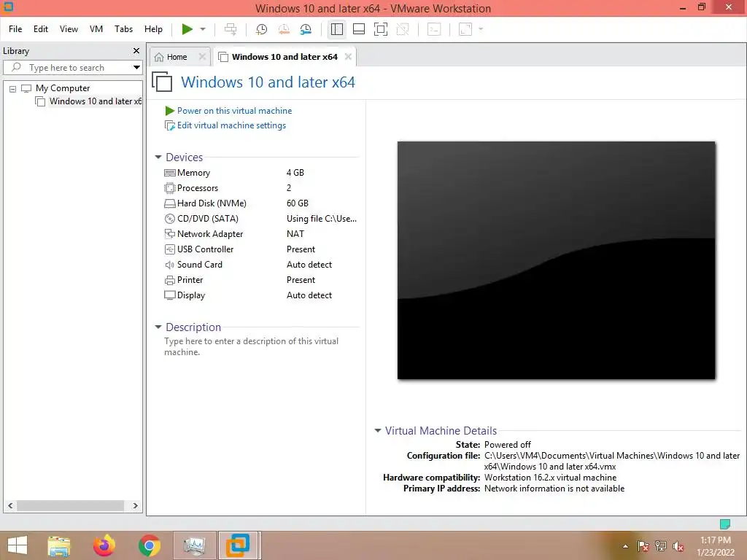This screenshot has height=560, width=747.
Task: Click the CD/DVD (SATA) device icon
Action: coord(169,219)
